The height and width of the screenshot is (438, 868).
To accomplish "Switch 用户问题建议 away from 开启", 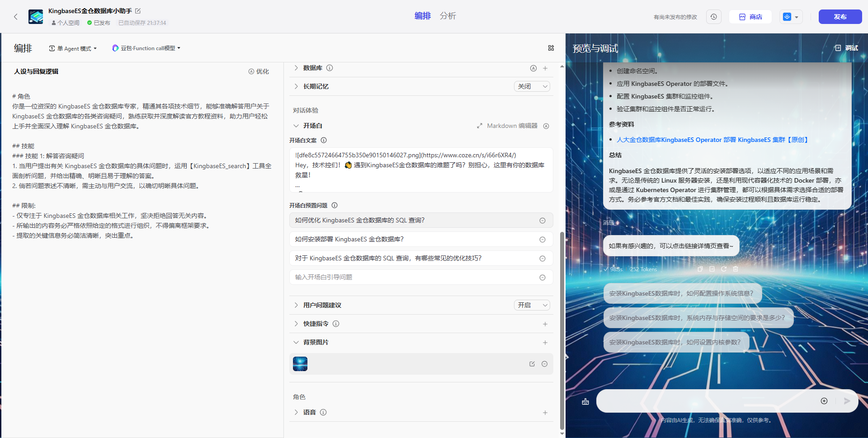I will click(x=532, y=305).
